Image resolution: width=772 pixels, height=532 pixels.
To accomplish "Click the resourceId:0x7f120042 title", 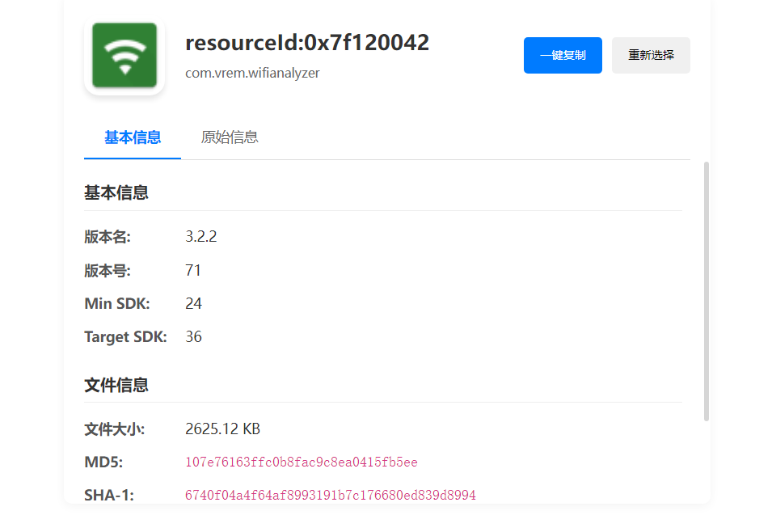I will click(307, 43).
